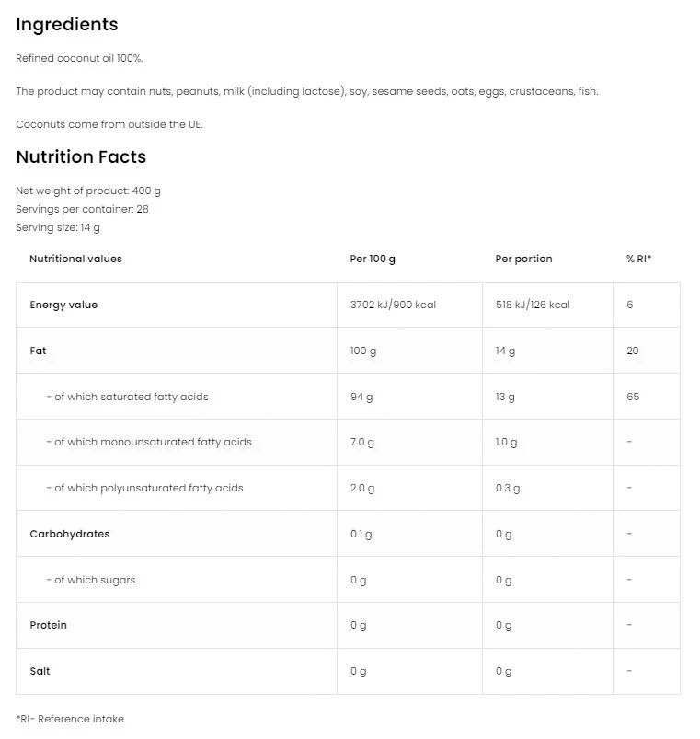Viewport: 700px width, 739px height.
Task: Click the Ingredients heading
Action: 67,25
